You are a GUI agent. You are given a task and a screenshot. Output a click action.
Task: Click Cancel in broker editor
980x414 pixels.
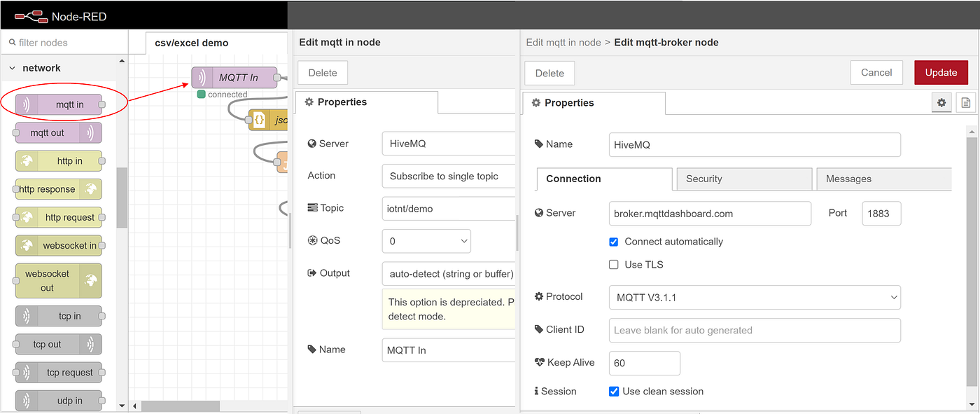876,73
